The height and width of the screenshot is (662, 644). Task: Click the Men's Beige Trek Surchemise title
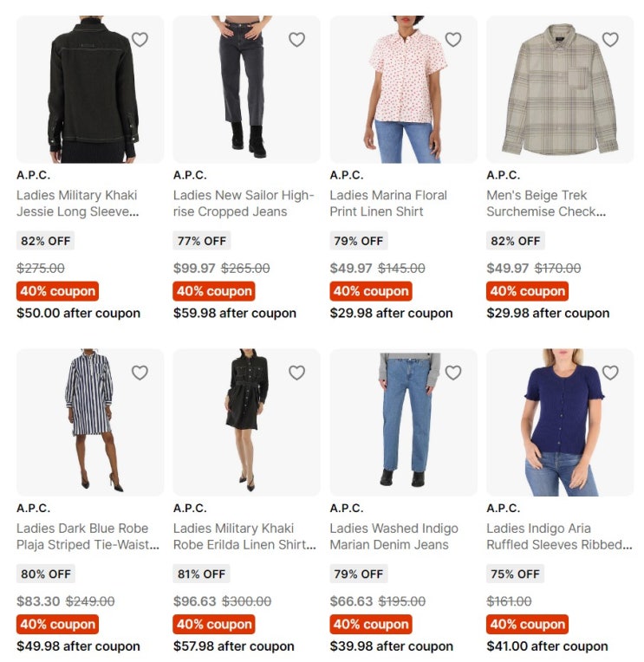tap(546, 204)
